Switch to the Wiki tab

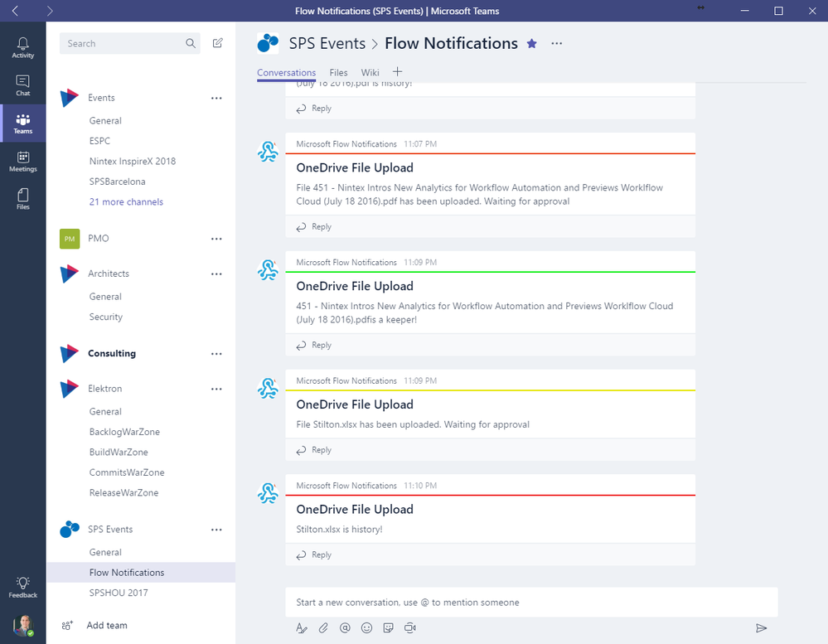[x=370, y=73]
